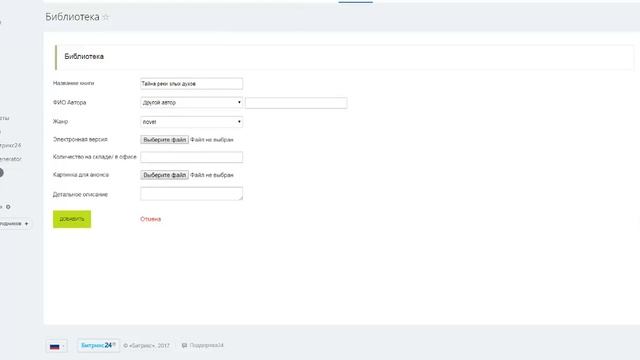Open Поддержка24 support link in footer
The height and width of the screenshot is (360, 640).
tap(203, 345)
